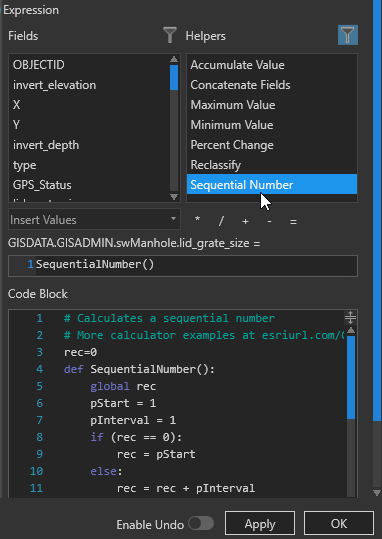Screen dimensions: 382x539
Task: Click into the SequentialNumber() expression box
Action: [x=183, y=265]
